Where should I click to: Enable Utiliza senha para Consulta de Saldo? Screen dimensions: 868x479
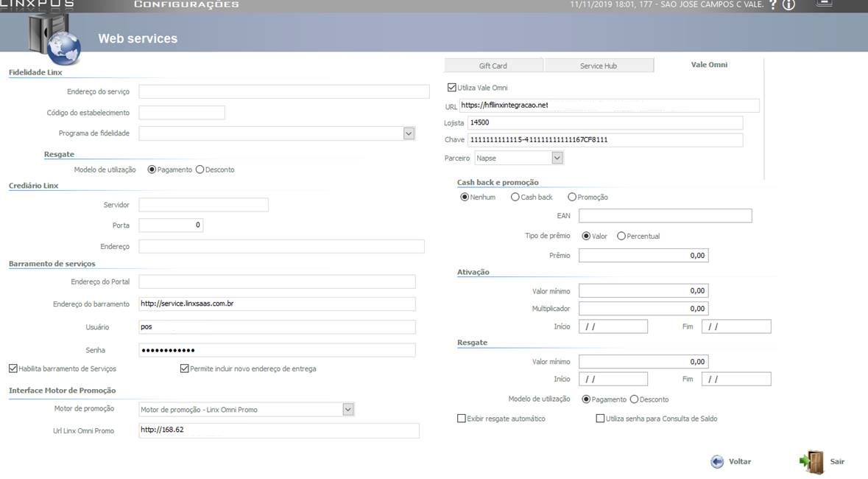[x=600, y=419]
